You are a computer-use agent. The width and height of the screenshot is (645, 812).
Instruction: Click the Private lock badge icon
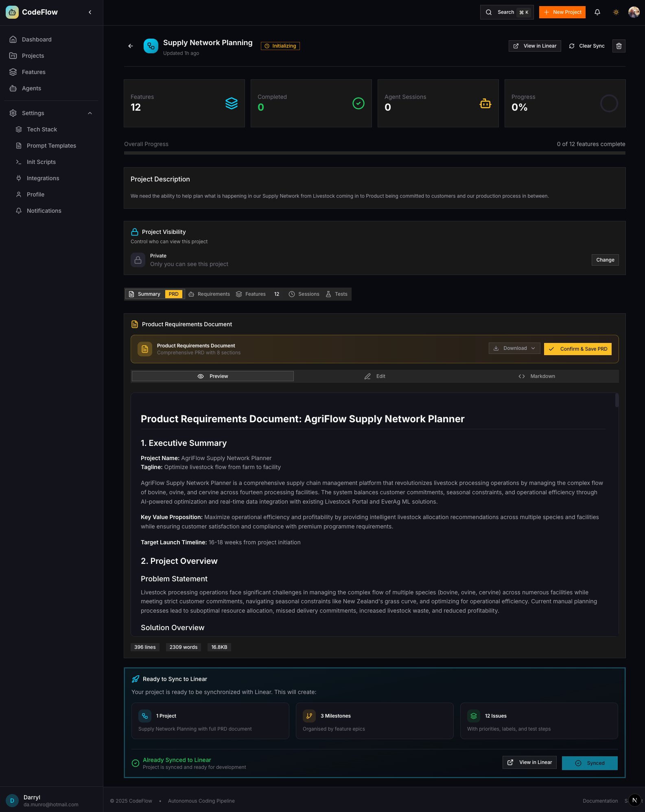(138, 260)
